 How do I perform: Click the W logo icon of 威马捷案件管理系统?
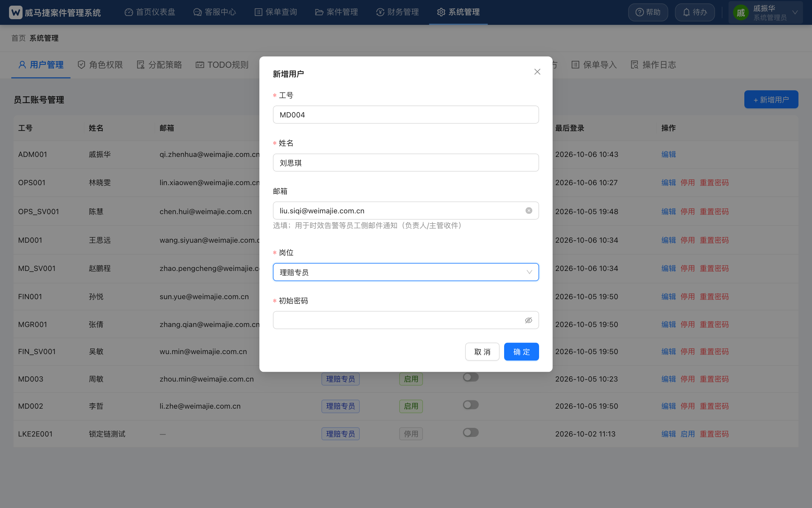click(x=15, y=12)
